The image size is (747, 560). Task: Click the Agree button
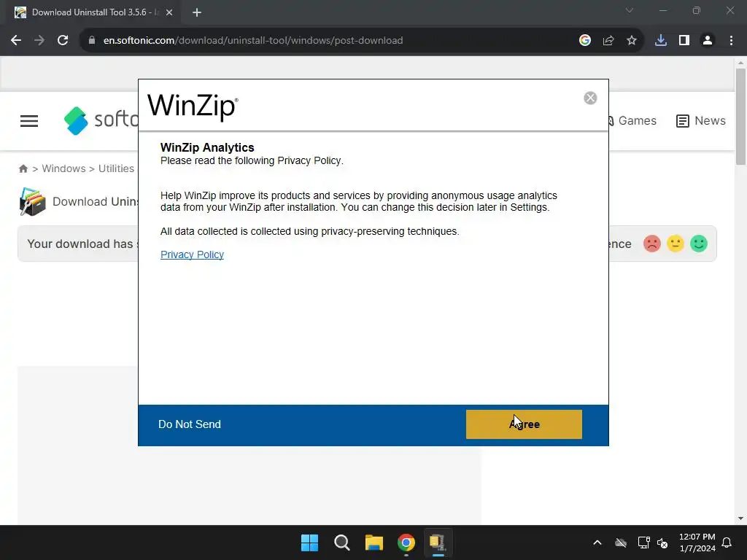524,424
